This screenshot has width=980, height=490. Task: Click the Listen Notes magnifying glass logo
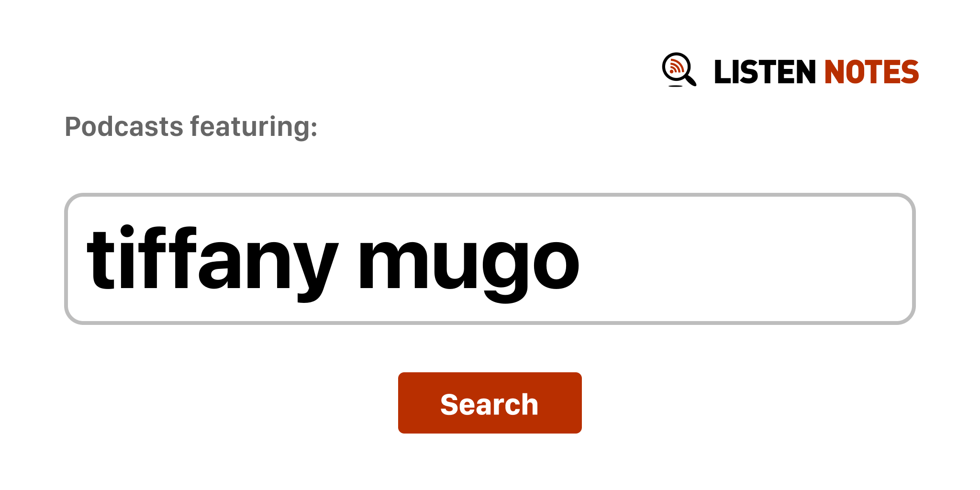click(679, 70)
